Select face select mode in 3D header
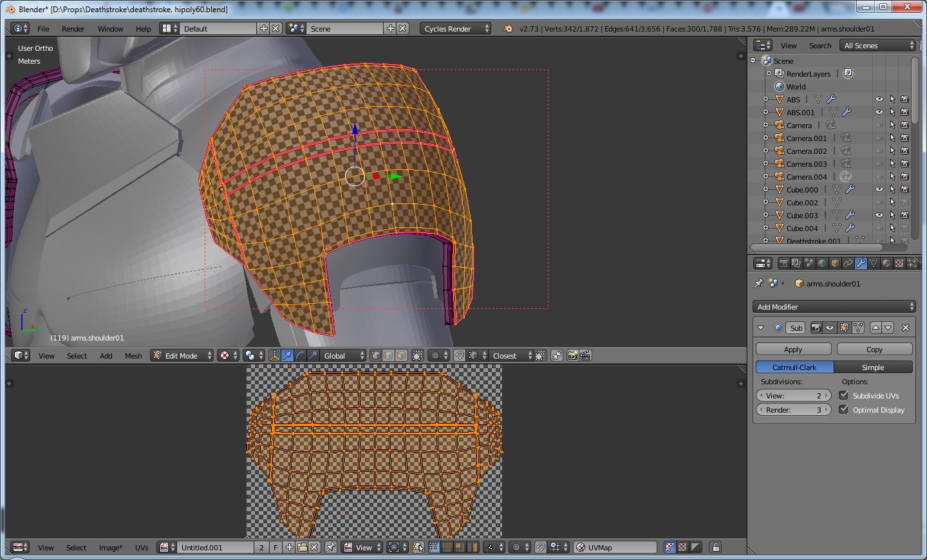Image resolution: width=927 pixels, height=560 pixels. click(x=402, y=355)
